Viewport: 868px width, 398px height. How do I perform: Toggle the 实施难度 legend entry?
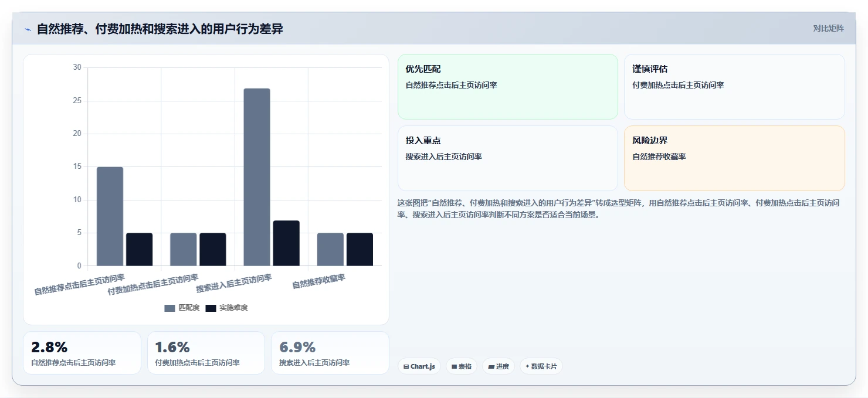tap(226, 308)
